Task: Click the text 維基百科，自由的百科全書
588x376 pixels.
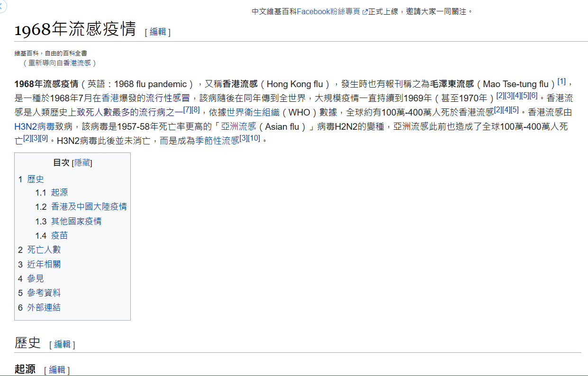Action: point(51,54)
